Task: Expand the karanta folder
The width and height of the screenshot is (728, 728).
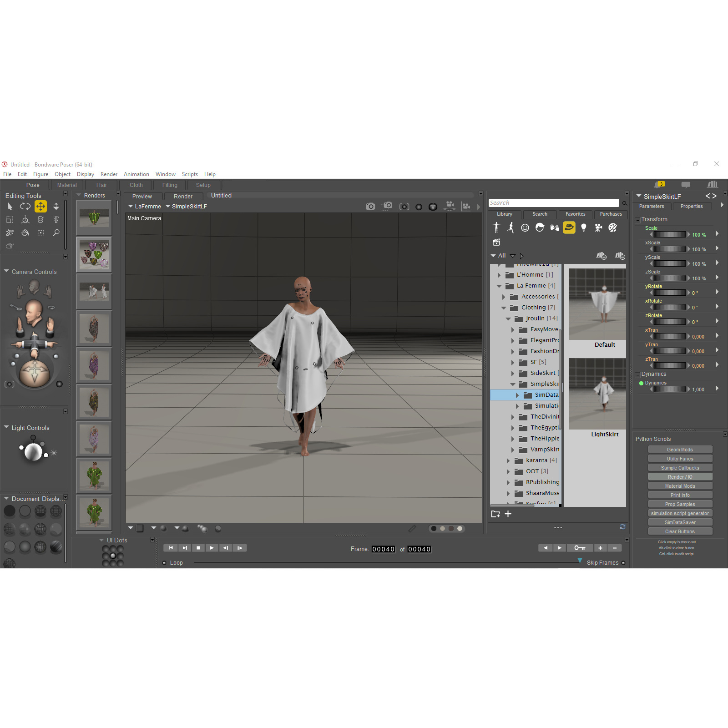Action: 508,460
